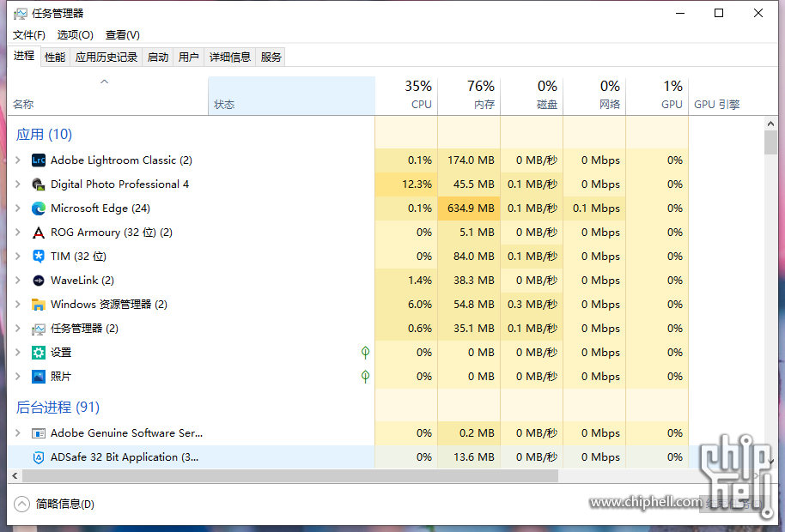This screenshot has width=785, height=532.
Task: Click the 任务管理器 process row icon
Action: click(x=39, y=329)
